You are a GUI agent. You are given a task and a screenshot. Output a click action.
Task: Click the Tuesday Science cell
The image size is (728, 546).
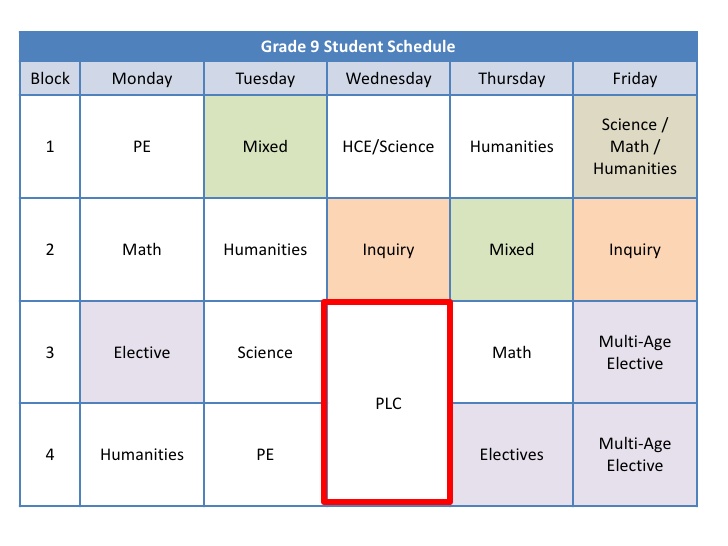tap(265, 352)
